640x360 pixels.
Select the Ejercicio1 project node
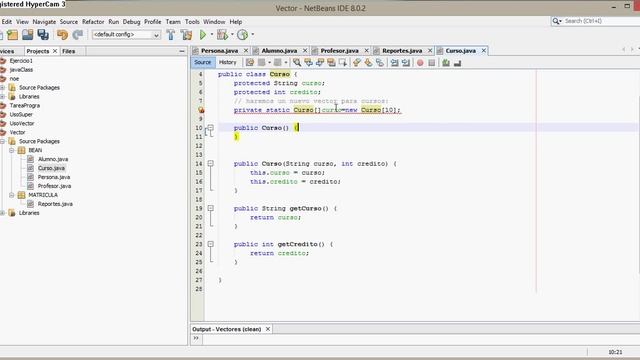point(21,60)
